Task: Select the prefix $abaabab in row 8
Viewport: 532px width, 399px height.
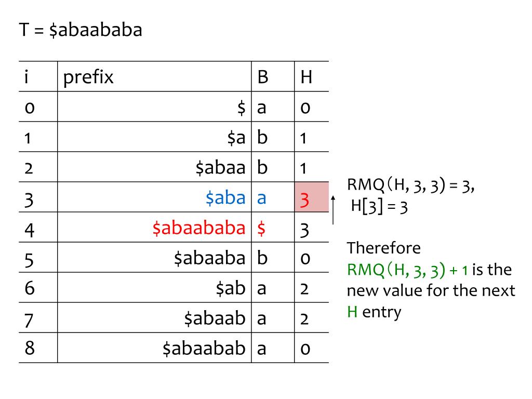Action: pos(204,349)
